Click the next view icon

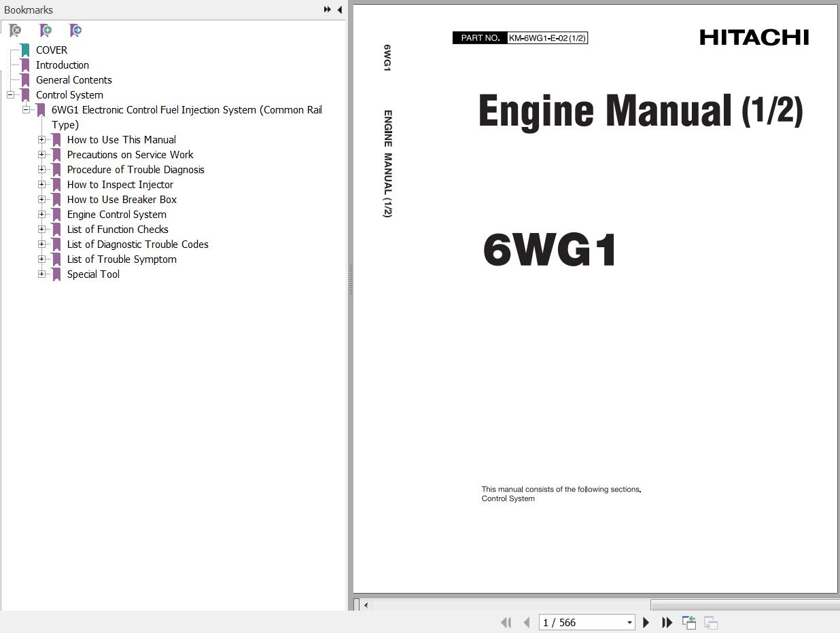point(711,622)
